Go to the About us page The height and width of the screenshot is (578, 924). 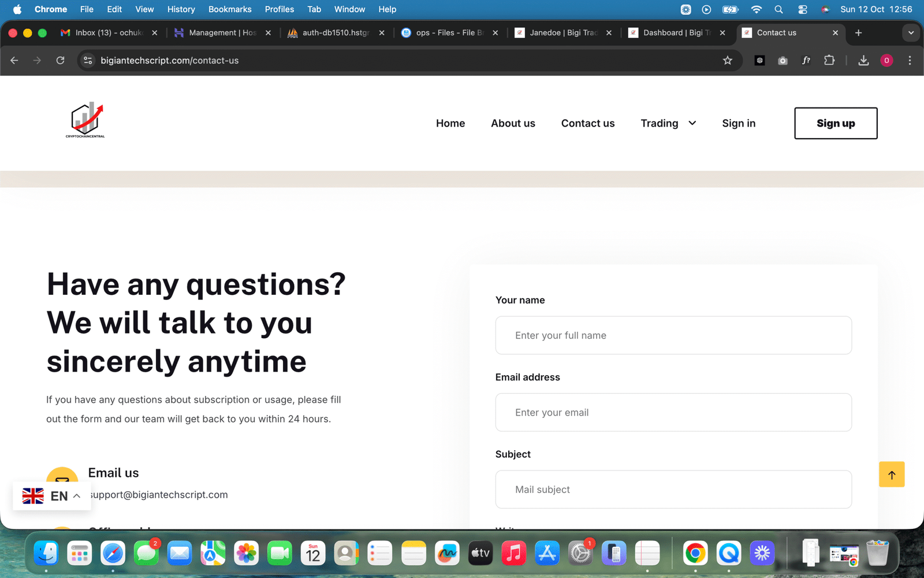click(513, 123)
